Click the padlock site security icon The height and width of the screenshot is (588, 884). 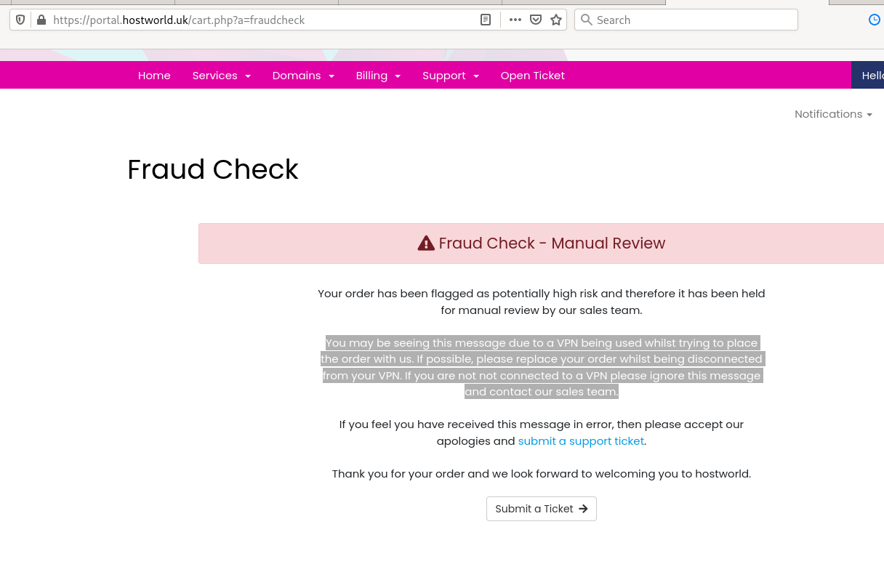(x=41, y=20)
